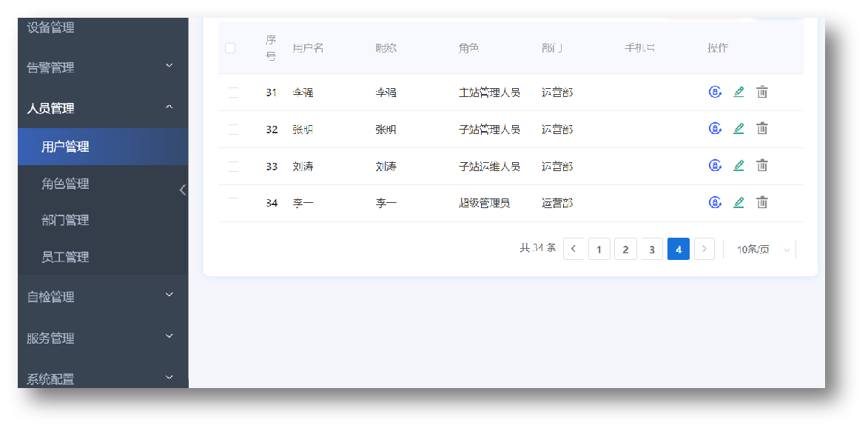The width and height of the screenshot is (868, 431).
Task: Go to page 2 of pagination
Action: point(625,250)
